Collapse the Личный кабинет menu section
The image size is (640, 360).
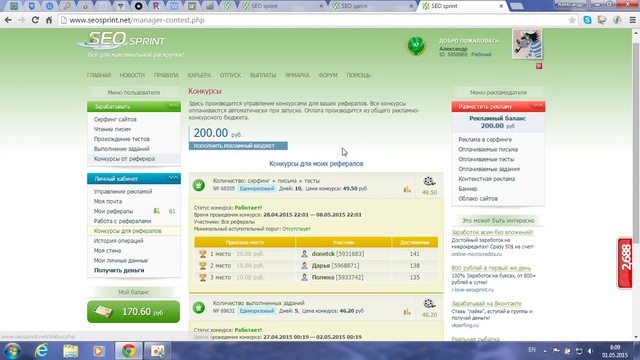tap(173, 178)
